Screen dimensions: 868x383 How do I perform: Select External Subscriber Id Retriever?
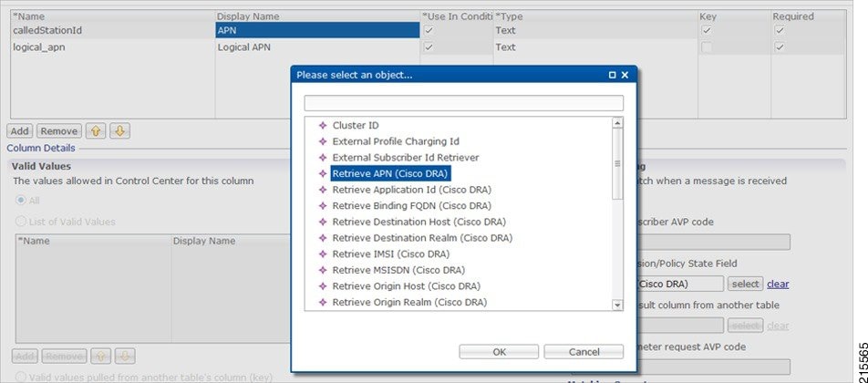[x=405, y=158]
